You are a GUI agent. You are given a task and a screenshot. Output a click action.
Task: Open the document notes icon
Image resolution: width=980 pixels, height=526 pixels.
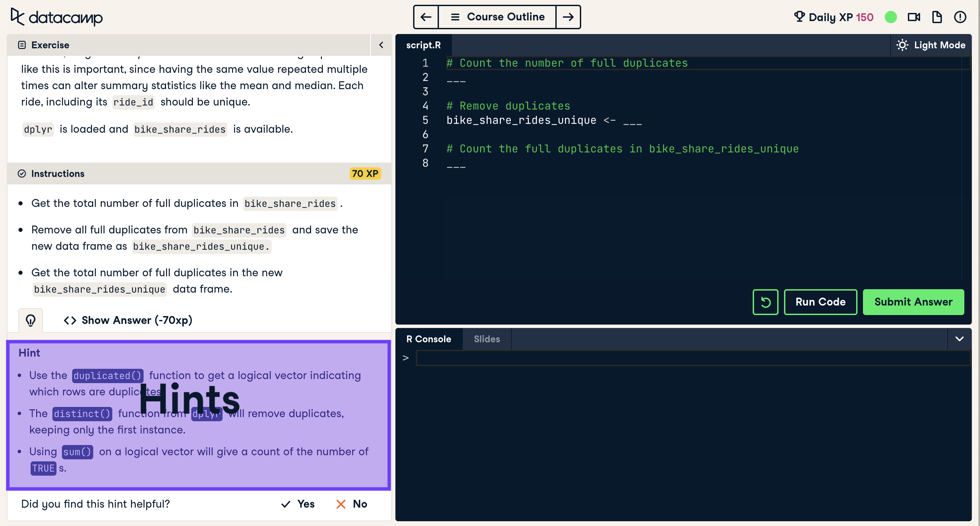937,17
